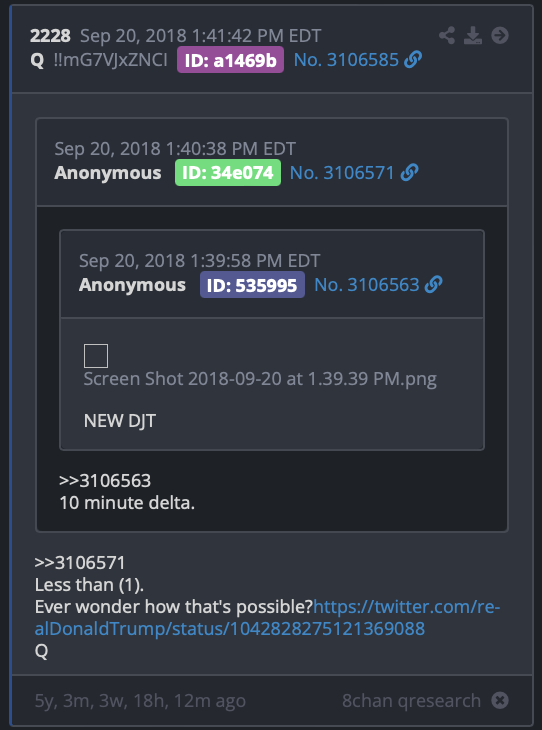542x730 pixels.
Task: Open post link No. 3106571
Action: pyautogui.click(x=342, y=173)
